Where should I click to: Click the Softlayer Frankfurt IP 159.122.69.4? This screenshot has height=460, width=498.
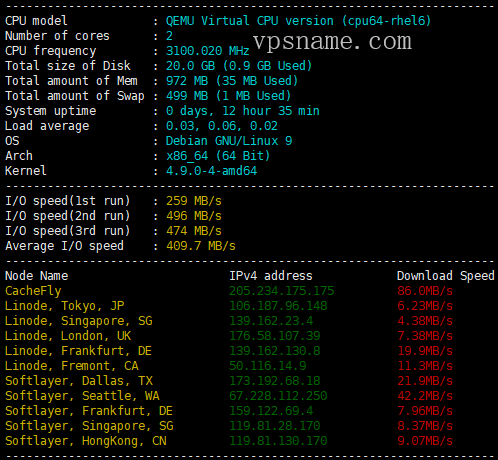(x=271, y=411)
